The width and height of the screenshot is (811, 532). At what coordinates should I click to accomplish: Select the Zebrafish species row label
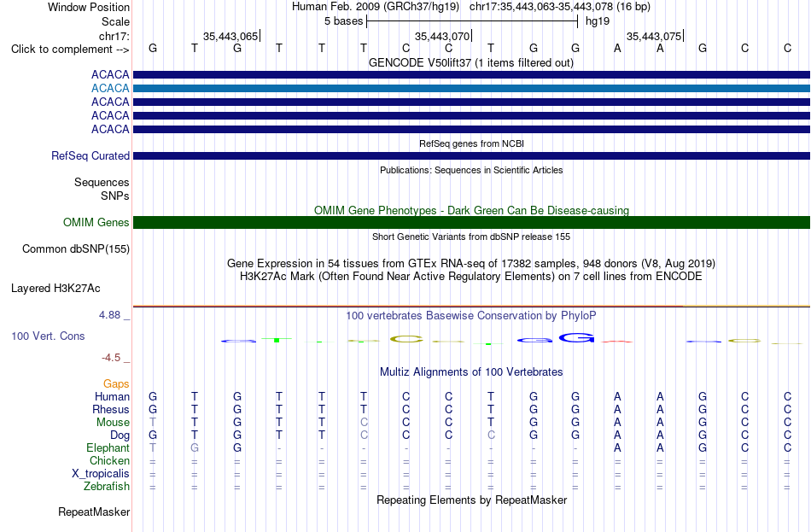click(x=107, y=487)
